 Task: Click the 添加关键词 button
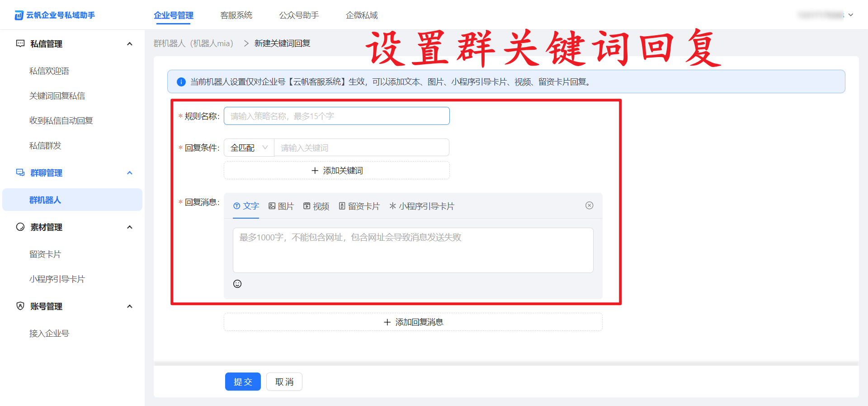click(x=337, y=171)
